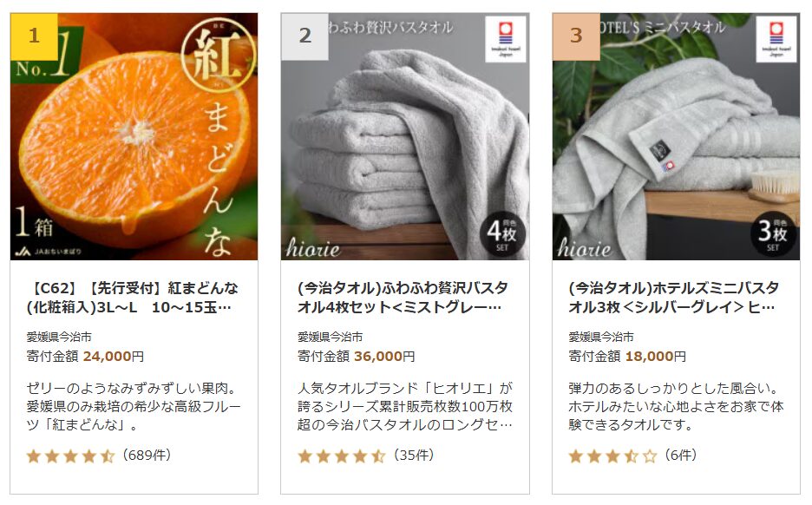The width and height of the screenshot is (812, 505).
Task: Click the 3枚 SET circle badge
Action: tap(773, 233)
